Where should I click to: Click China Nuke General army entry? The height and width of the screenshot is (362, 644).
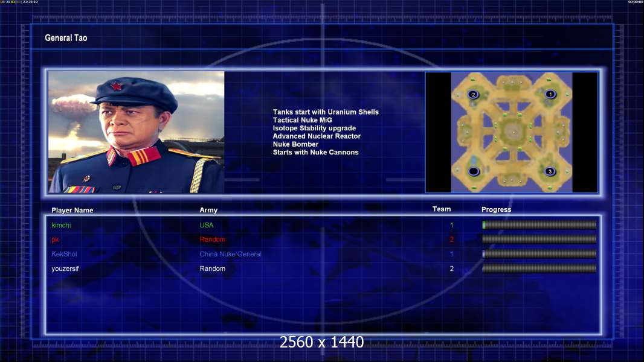click(230, 254)
